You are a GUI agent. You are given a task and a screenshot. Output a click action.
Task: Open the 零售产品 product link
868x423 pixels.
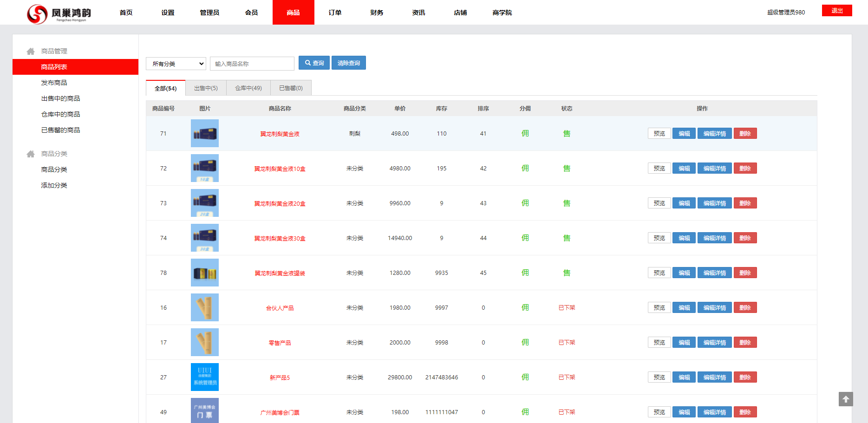coord(280,343)
